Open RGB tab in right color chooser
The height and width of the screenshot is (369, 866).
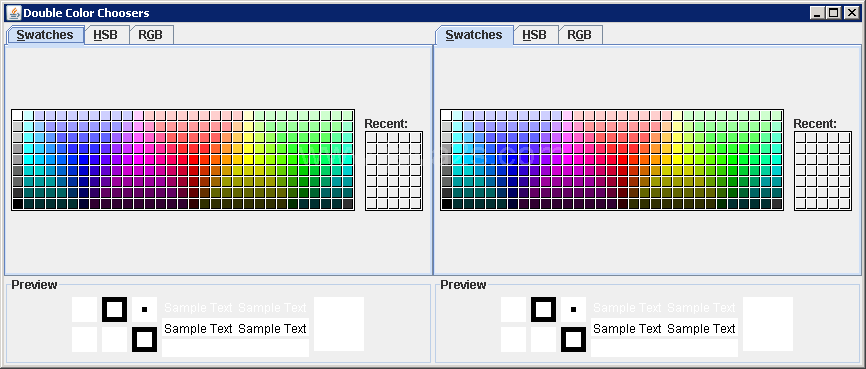tap(580, 35)
